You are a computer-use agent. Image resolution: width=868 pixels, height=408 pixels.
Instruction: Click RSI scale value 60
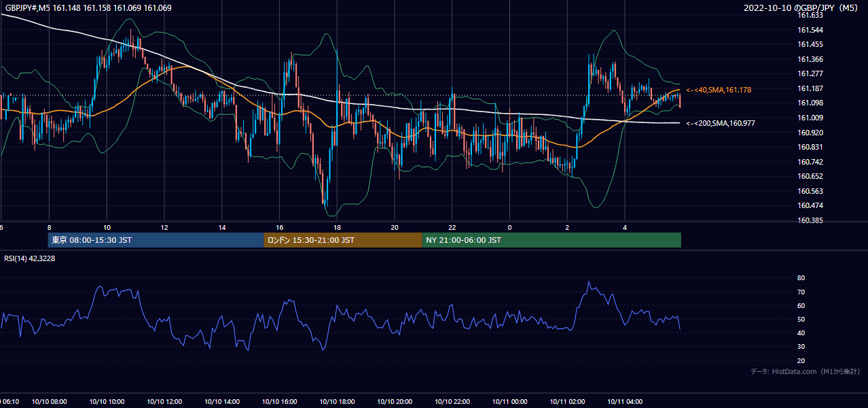pos(801,305)
